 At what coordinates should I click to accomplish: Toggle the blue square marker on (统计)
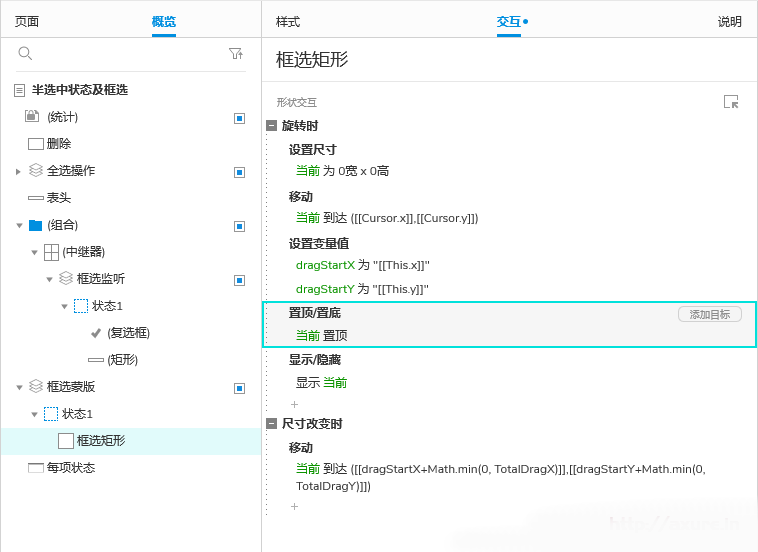click(239, 118)
